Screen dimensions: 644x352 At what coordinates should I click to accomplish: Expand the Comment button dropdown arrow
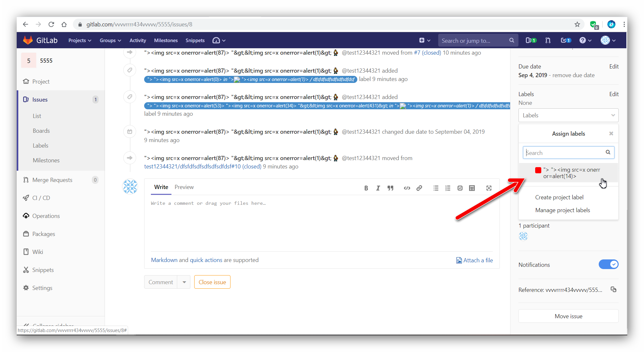pos(184,282)
